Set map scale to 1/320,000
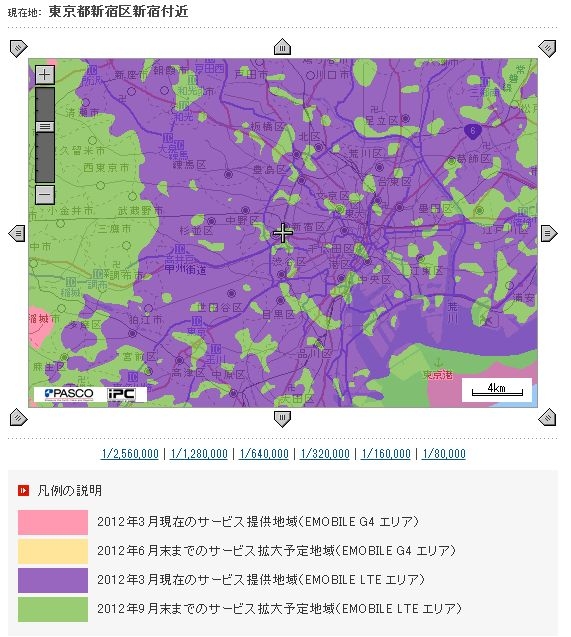The height and width of the screenshot is (637, 571). [324, 453]
